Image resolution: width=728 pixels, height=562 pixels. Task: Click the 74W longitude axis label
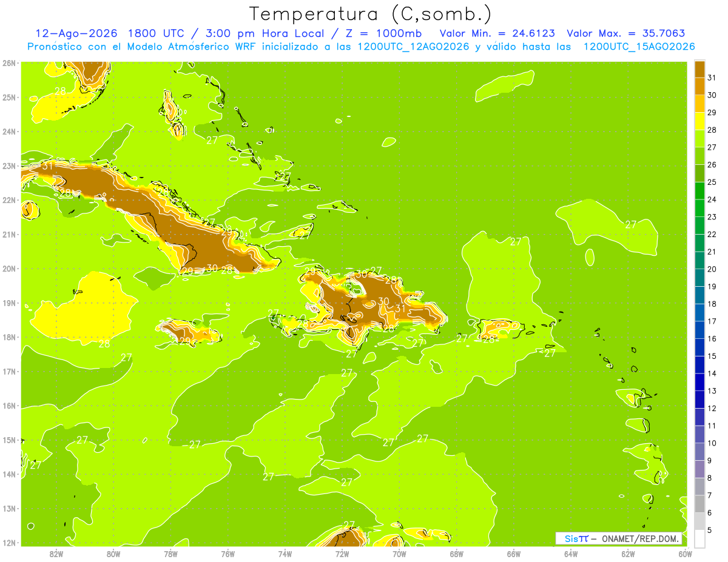(285, 554)
